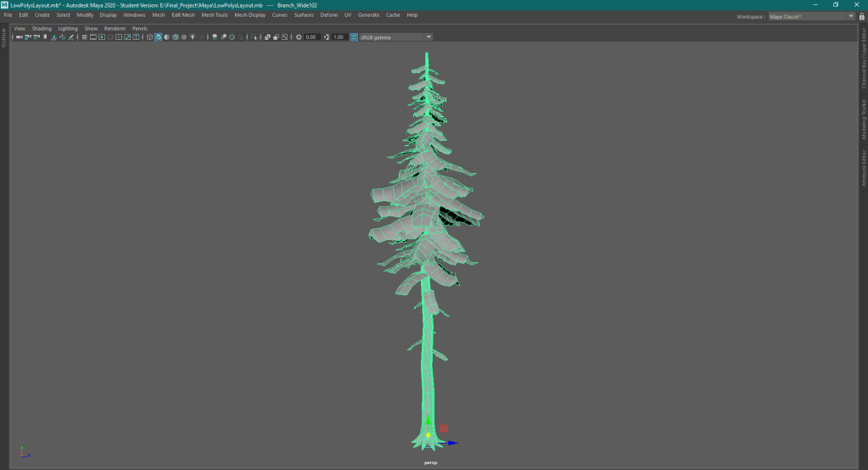Open the Shading panel menu
Screen dimensions: 868x470
point(42,29)
